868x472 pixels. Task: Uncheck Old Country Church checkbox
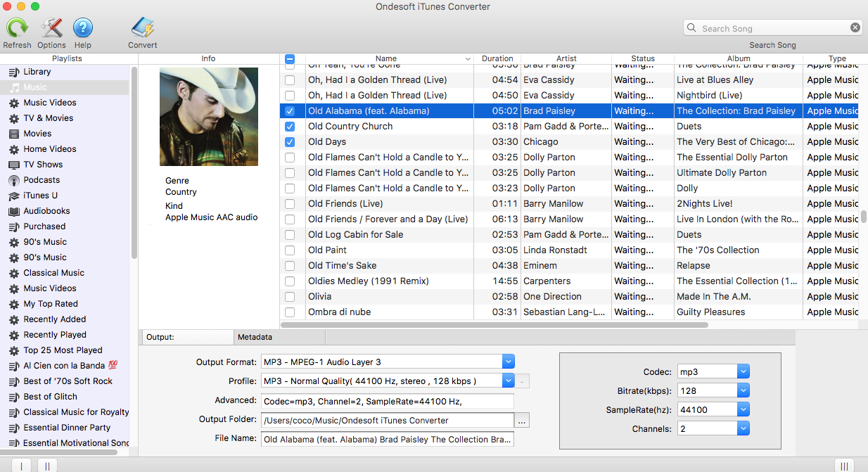pyautogui.click(x=290, y=127)
